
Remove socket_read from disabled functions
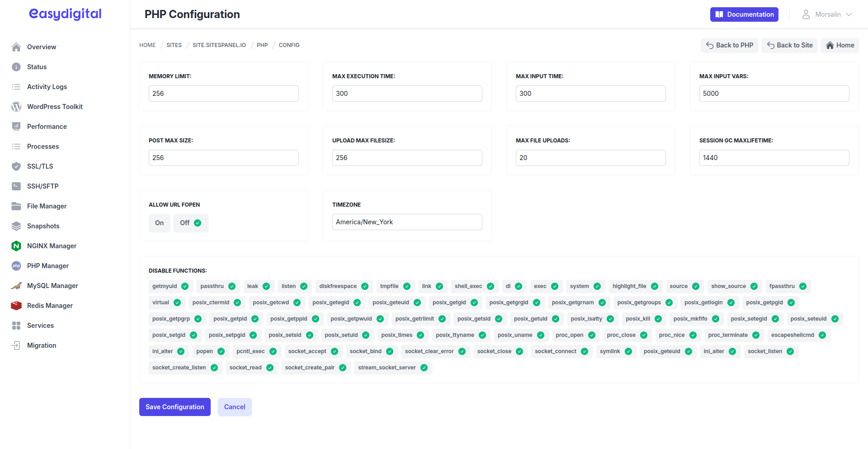[x=270, y=368]
